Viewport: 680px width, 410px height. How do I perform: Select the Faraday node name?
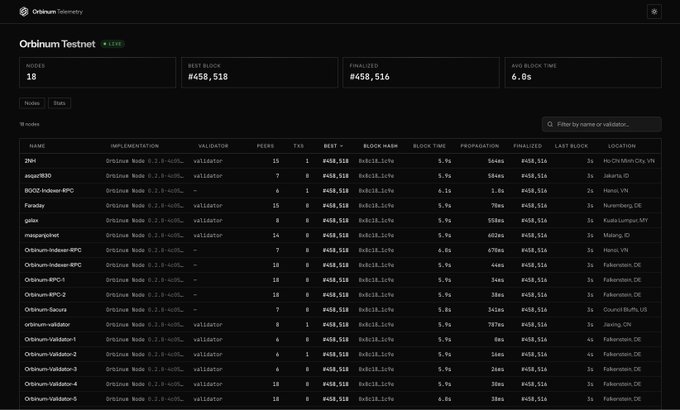(35, 206)
